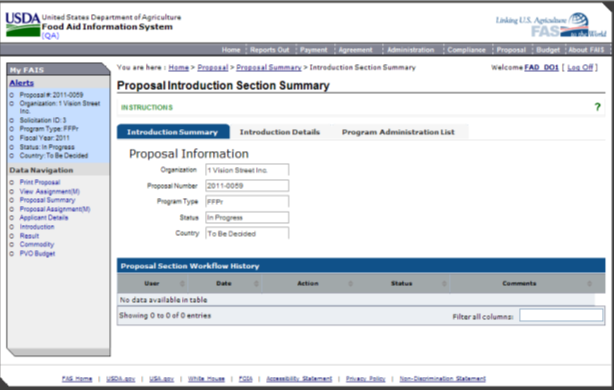Click the Log Off link

580,68
